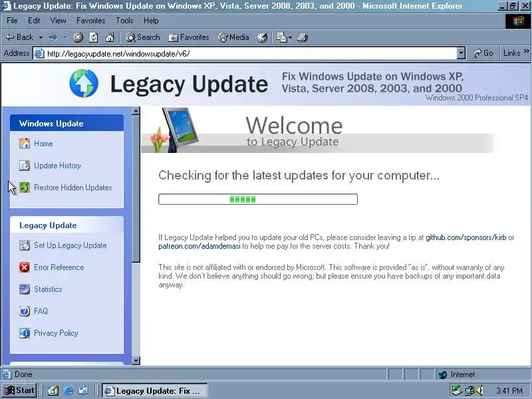The image size is (532, 399).
Task: Click the Legacy Update sidebar section header
Action: click(x=67, y=225)
